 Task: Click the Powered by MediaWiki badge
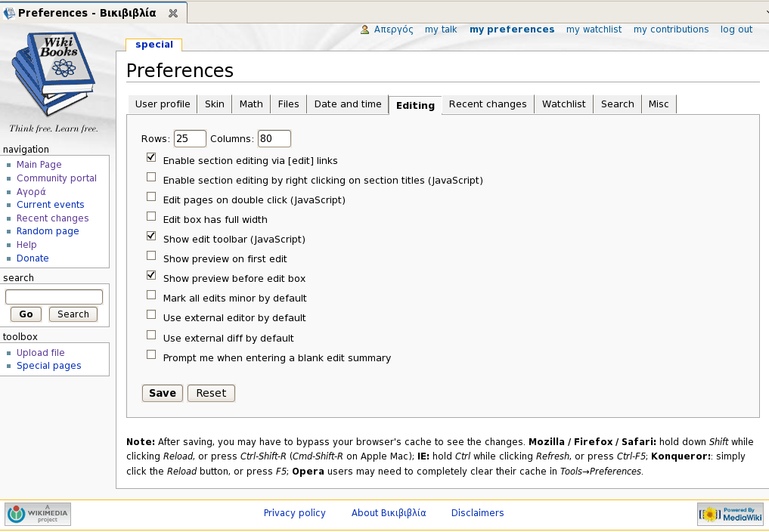pos(730,514)
